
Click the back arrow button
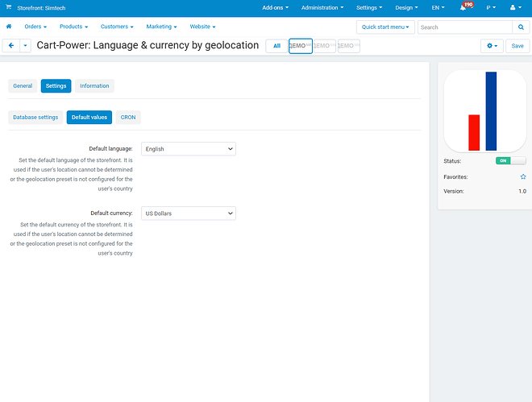pyautogui.click(x=11, y=45)
